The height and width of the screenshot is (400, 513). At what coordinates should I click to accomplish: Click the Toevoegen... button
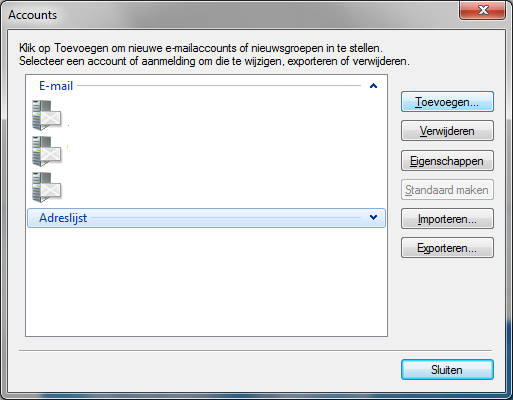(447, 102)
